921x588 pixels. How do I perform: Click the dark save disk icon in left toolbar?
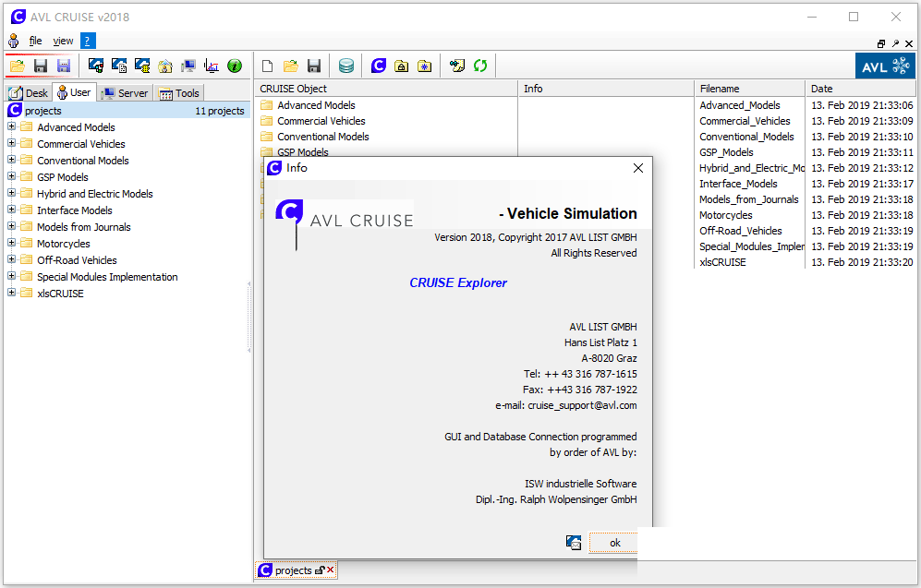point(41,66)
